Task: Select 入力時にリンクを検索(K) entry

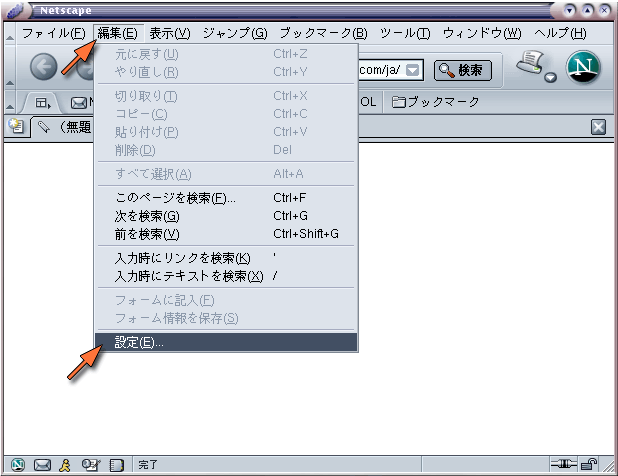Action: point(226,258)
